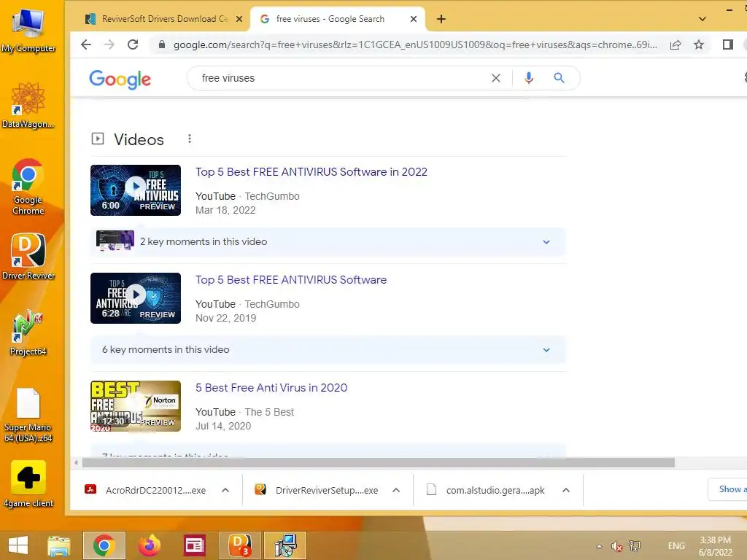Open Top 5 Best FREE ANTIVIRUS Software link
Screen dimensions: 747x560
[x=290, y=280]
